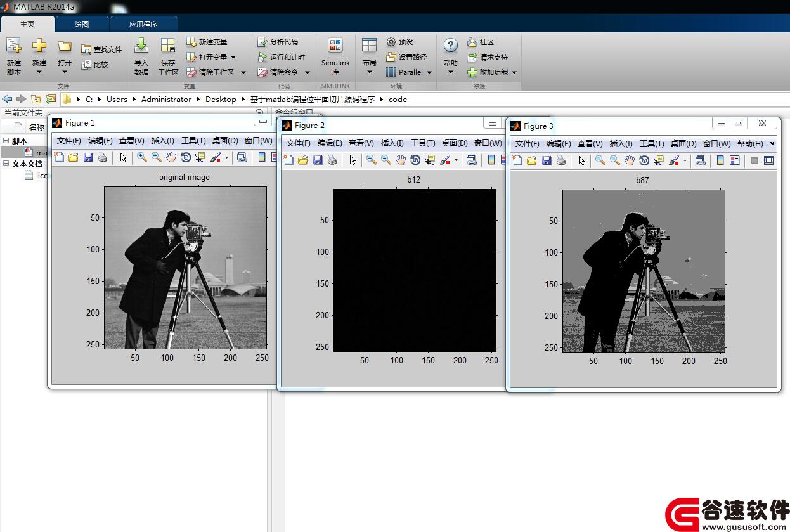Open 社区 community link
Image resolution: width=790 pixels, height=532 pixels.
click(x=481, y=42)
